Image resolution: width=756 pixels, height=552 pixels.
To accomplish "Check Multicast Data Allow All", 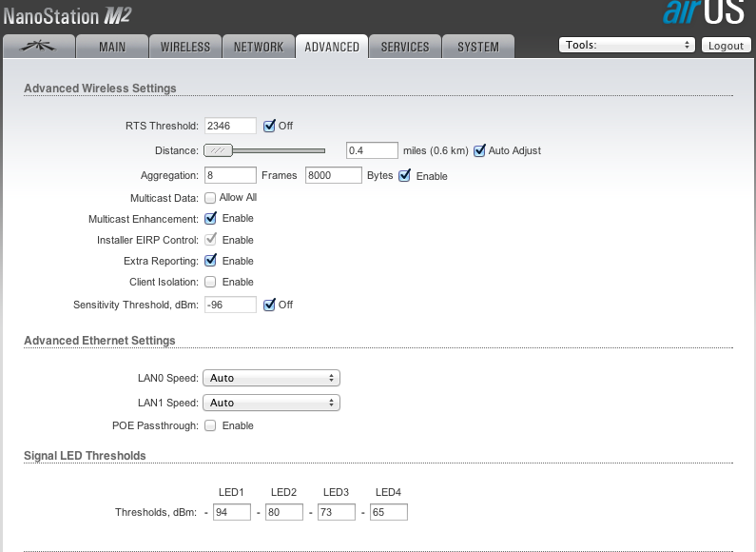I will tap(210, 198).
